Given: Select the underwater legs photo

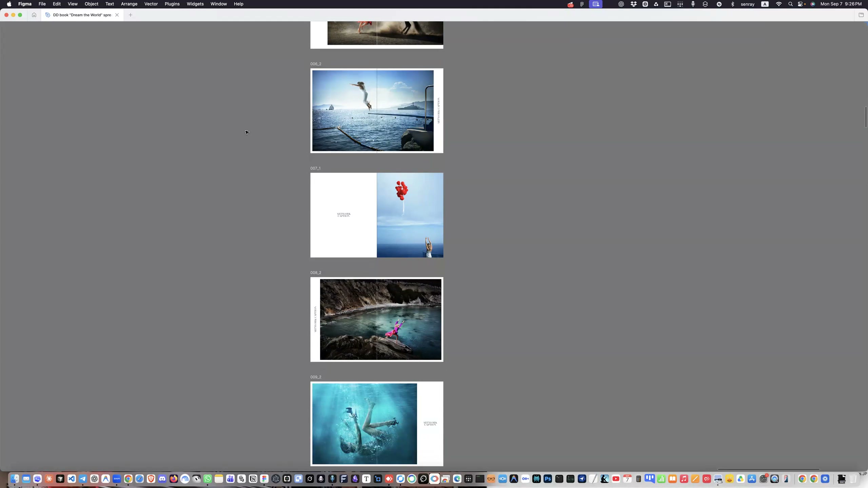Looking at the screenshot, I should [364, 424].
